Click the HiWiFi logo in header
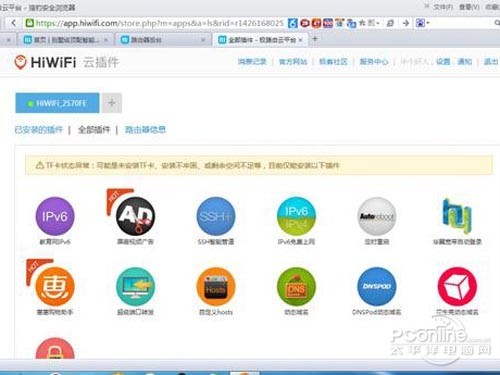 click(45, 62)
